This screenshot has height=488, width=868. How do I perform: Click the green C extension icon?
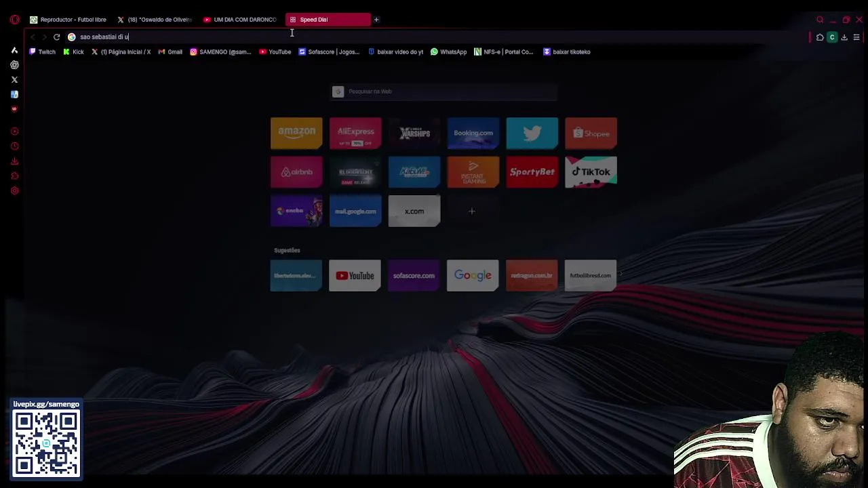(832, 37)
